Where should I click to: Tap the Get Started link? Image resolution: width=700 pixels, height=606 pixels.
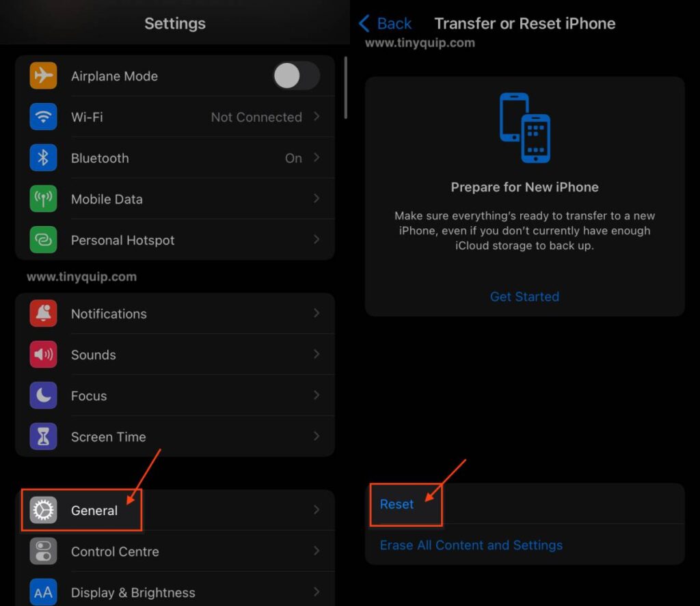click(x=524, y=297)
